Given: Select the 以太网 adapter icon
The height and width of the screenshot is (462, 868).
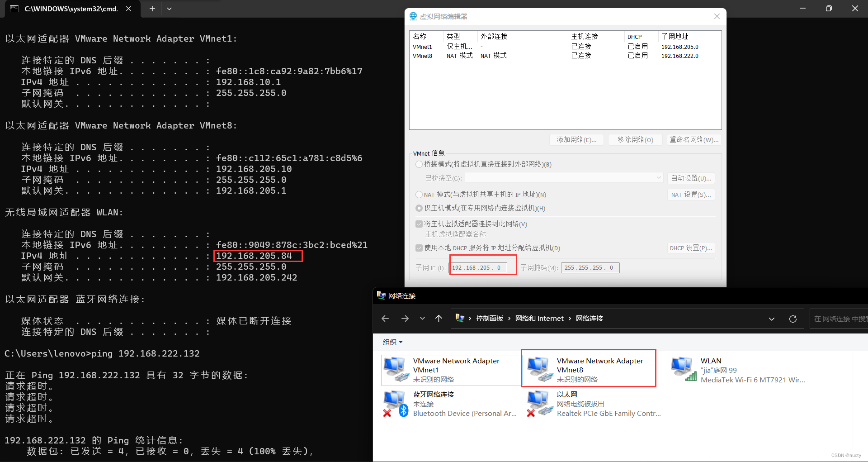Looking at the screenshot, I should (539, 403).
